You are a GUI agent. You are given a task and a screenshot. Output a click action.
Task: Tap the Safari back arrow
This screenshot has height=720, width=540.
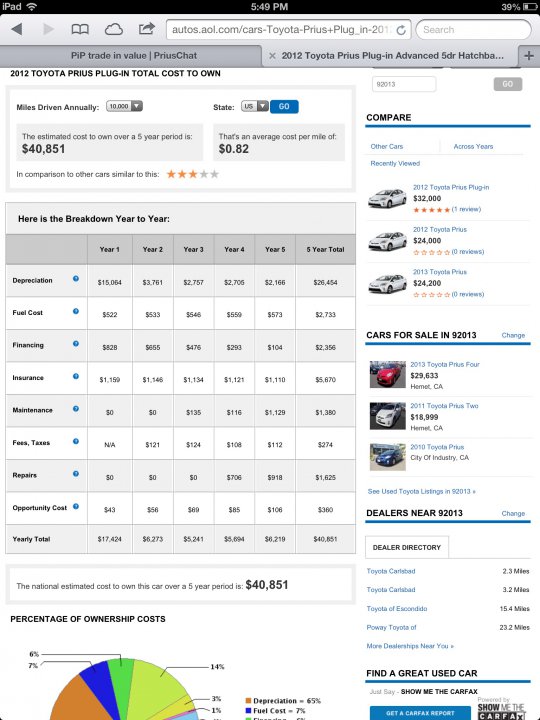point(17,29)
